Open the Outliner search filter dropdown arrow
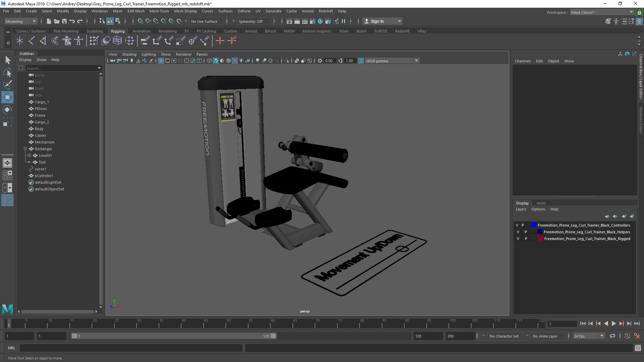Viewport: 644px width, 362px height. [99, 68]
